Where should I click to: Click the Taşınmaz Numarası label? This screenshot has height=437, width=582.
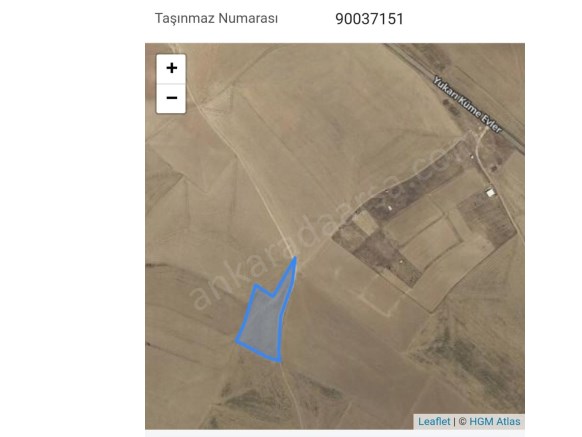[216, 18]
